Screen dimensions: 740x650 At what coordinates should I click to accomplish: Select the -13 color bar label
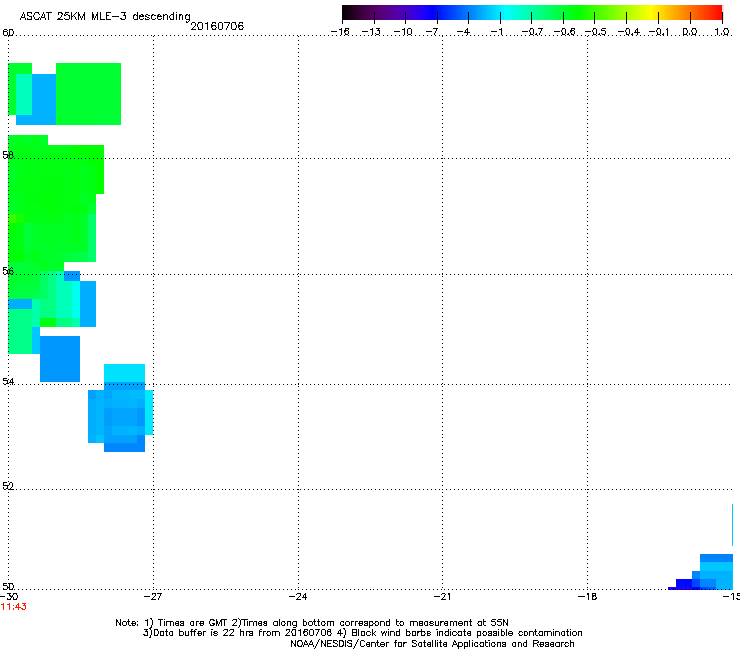tap(371, 32)
